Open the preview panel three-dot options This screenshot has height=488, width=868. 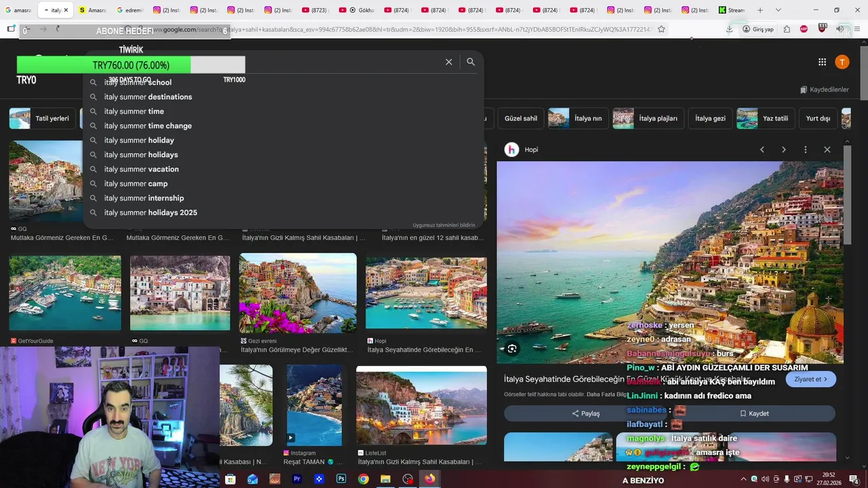(806, 150)
